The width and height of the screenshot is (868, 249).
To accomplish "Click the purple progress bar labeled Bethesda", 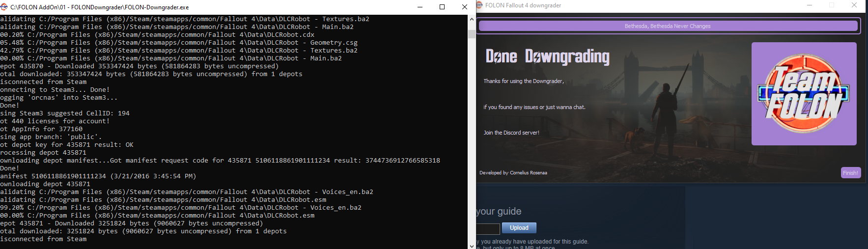I will click(668, 26).
